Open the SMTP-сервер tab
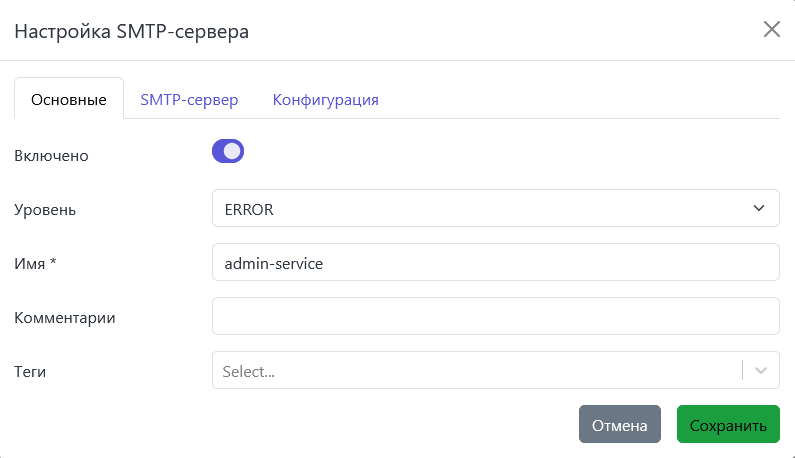Viewport: 795px width, 458px height. pos(189,100)
